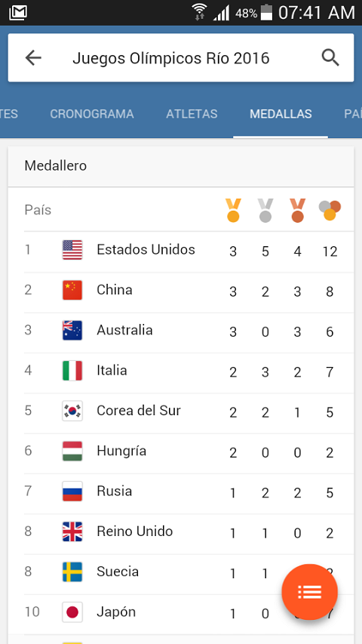
Task: Tap the Japón flag icon
Action: click(x=72, y=612)
